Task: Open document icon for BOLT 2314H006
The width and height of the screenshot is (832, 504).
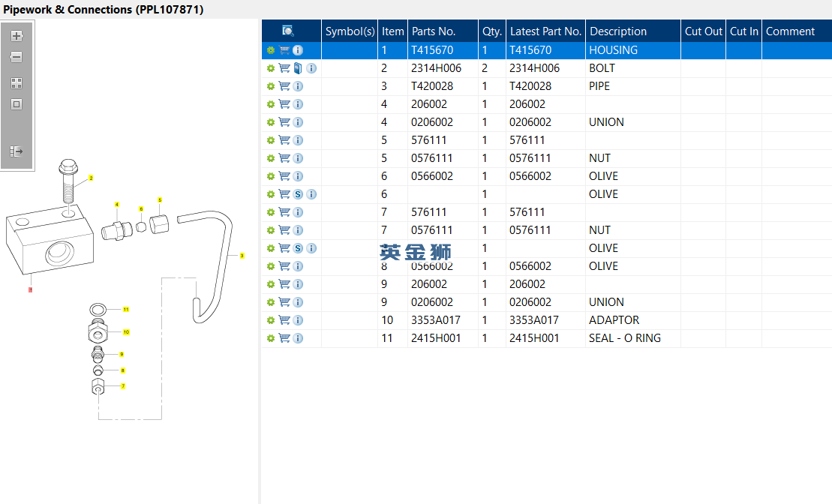Action: (298, 68)
